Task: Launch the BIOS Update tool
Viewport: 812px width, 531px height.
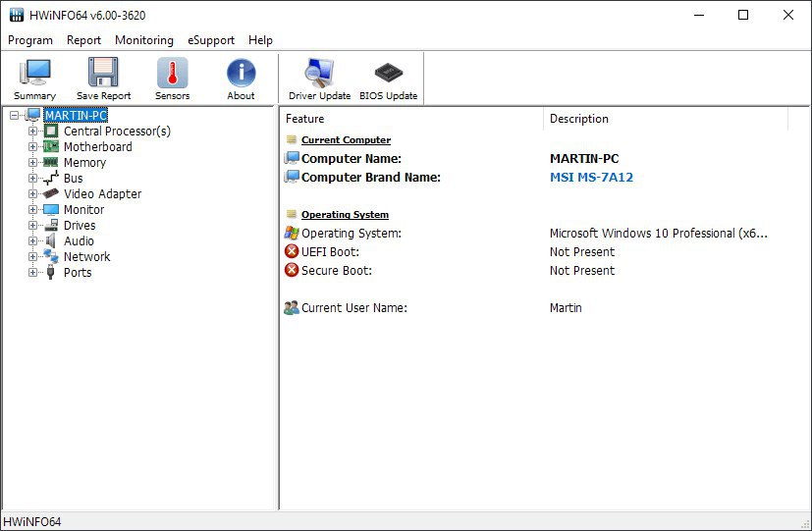Action: (389, 79)
